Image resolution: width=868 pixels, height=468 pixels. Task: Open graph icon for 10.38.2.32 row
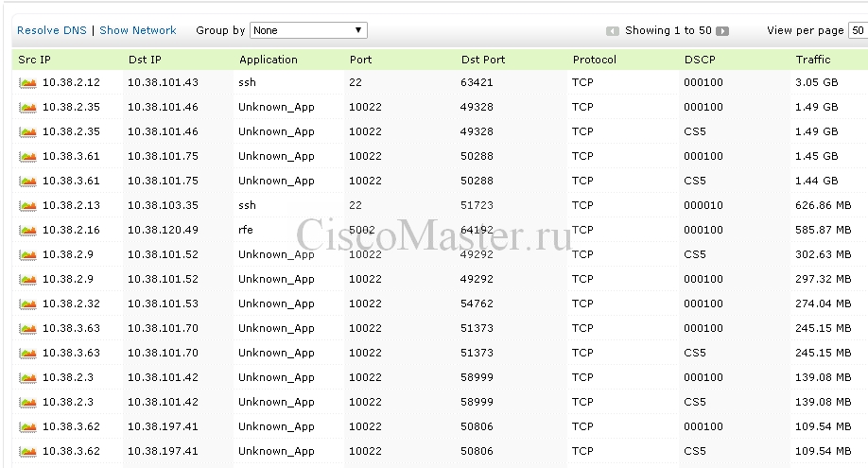[27, 304]
